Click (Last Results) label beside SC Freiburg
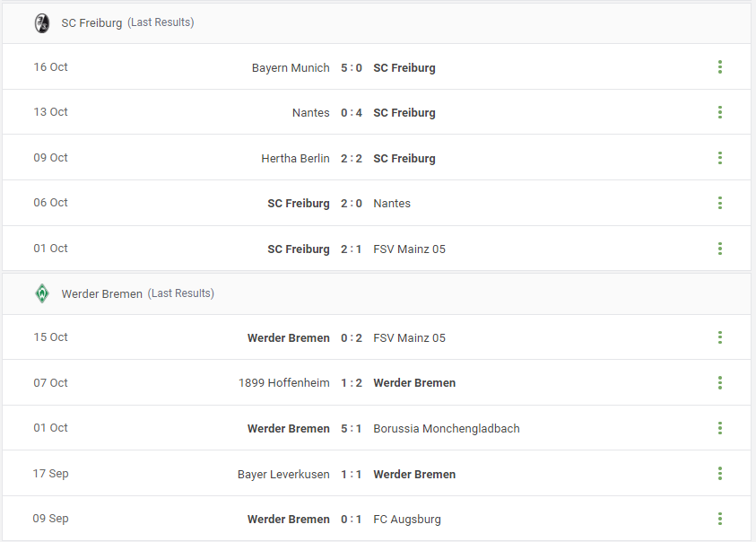756x542 pixels. [x=161, y=22]
